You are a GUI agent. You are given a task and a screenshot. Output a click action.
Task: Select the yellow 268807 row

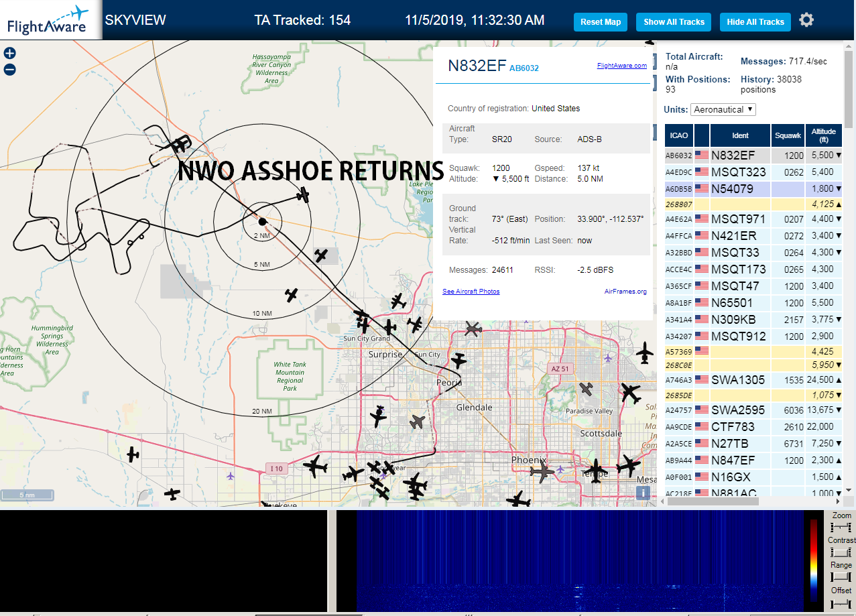pyautogui.click(x=753, y=204)
